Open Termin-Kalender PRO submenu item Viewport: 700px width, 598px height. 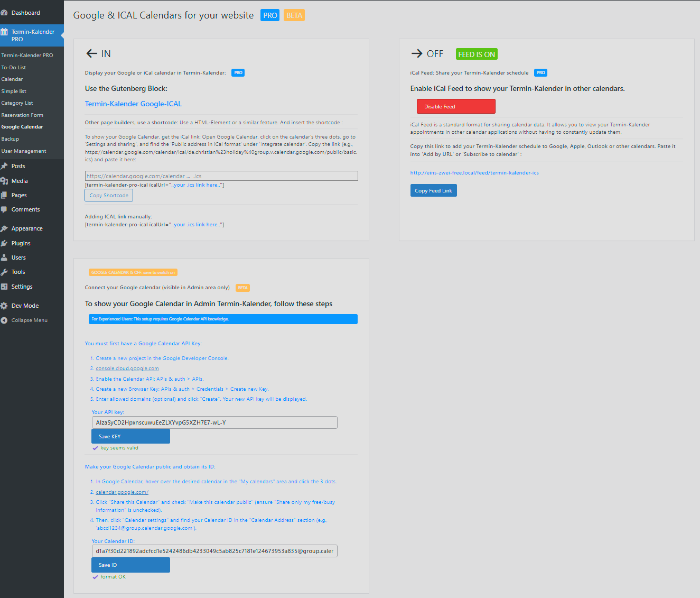pyautogui.click(x=27, y=55)
